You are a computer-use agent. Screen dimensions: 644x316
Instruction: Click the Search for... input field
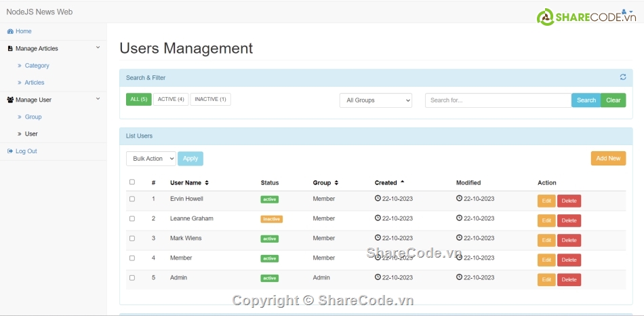(498, 100)
